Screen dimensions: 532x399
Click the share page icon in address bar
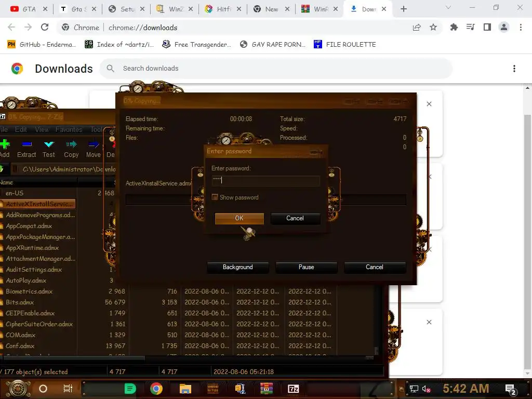tap(417, 27)
